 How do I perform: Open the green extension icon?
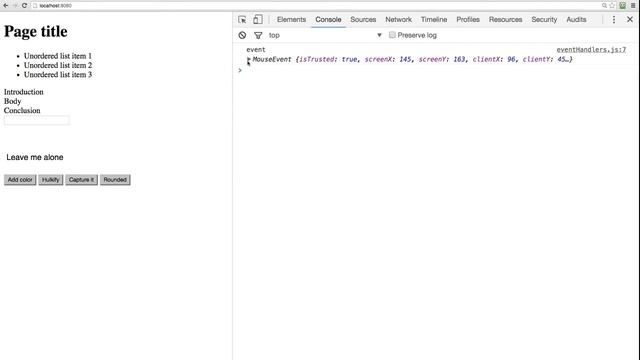pyautogui.click(x=622, y=5)
